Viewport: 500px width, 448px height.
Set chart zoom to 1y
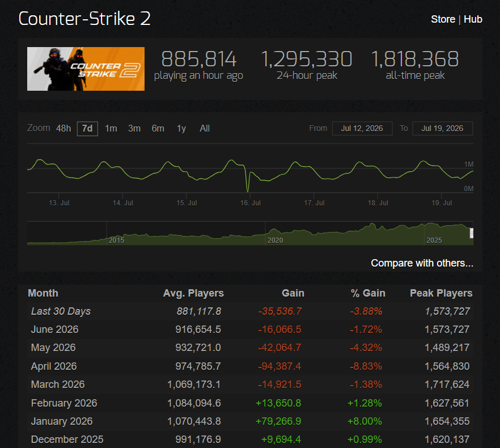point(181,129)
